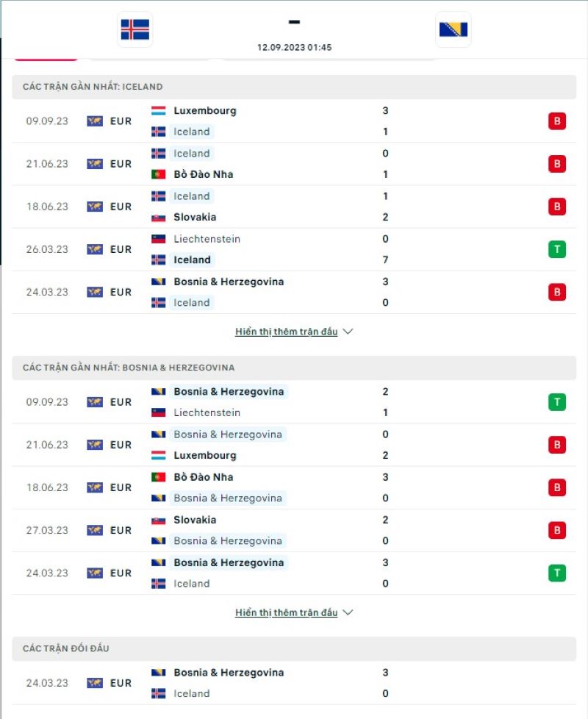Click the Iceland flag in the match header

click(x=135, y=29)
